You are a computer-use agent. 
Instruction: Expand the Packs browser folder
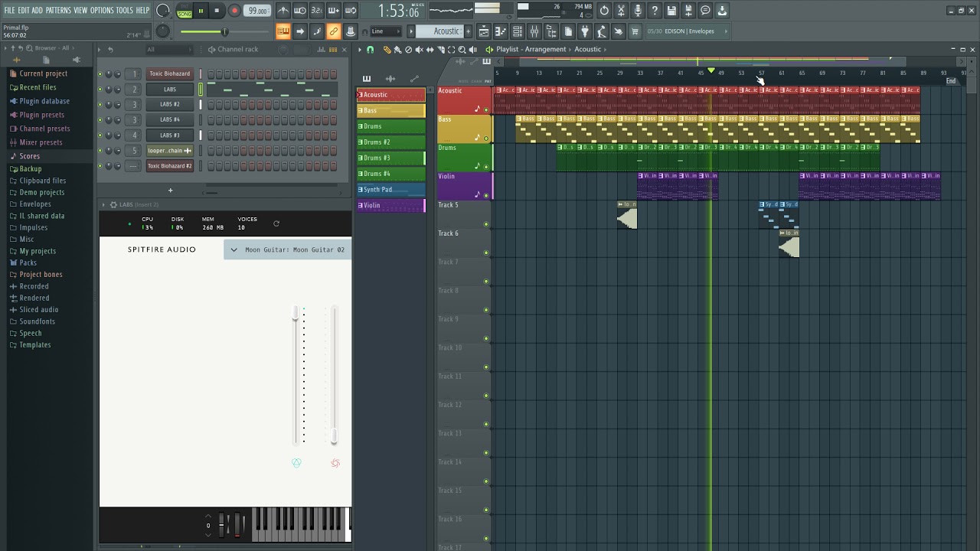(28, 262)
